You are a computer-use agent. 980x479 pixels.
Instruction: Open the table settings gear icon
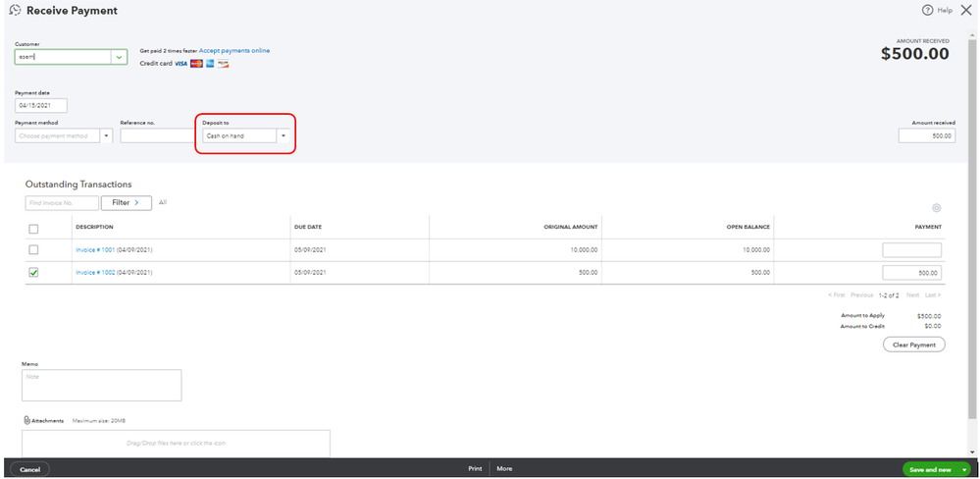coord(936,208)
